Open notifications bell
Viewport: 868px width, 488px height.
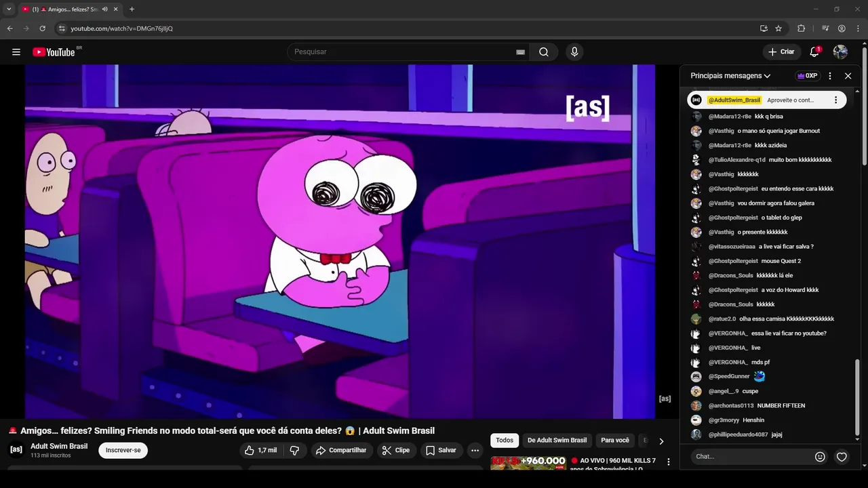pos(814,52)
